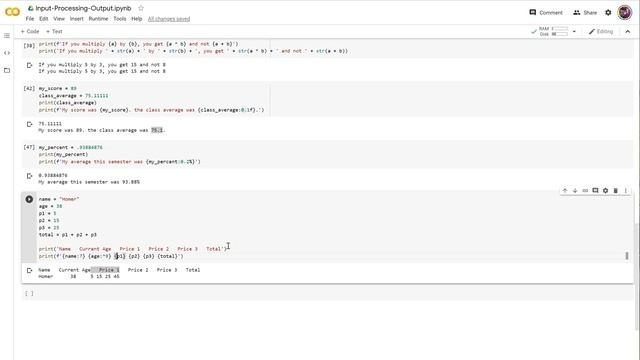The image size is (640, 360).
Task: Click the All changes saved link
Action: coord(169,19)
